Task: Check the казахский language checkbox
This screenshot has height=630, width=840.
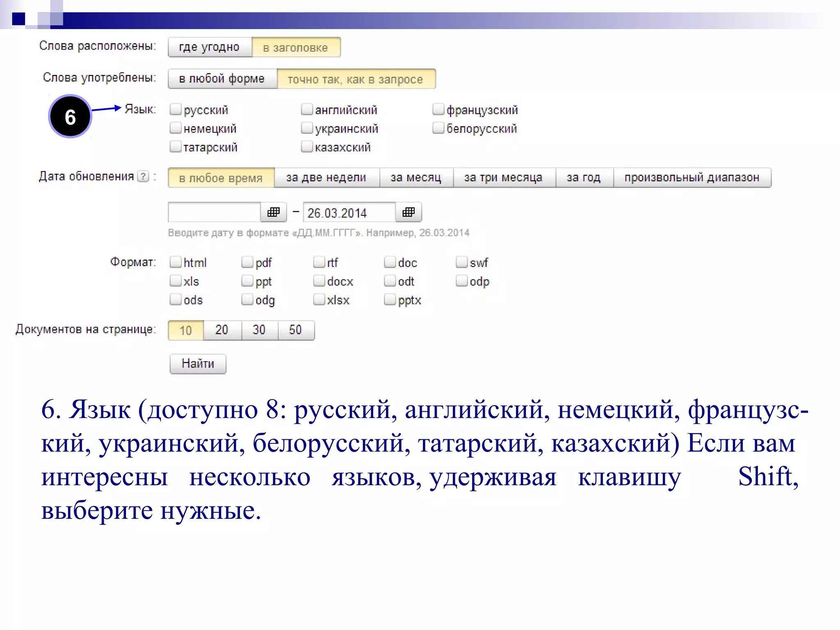Action: click(307, 146)
